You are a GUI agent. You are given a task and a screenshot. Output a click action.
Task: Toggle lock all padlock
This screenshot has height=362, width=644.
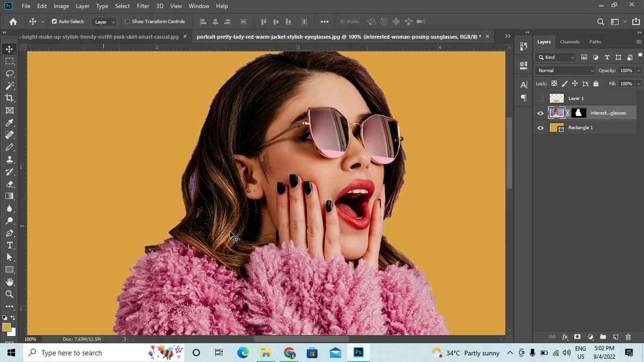coord(596,83)
